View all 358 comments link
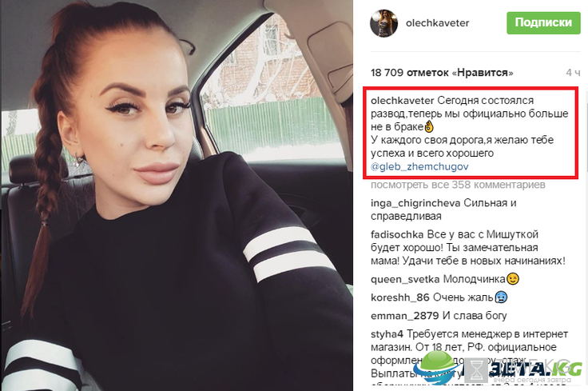The image size is (588, 391). 458,185
